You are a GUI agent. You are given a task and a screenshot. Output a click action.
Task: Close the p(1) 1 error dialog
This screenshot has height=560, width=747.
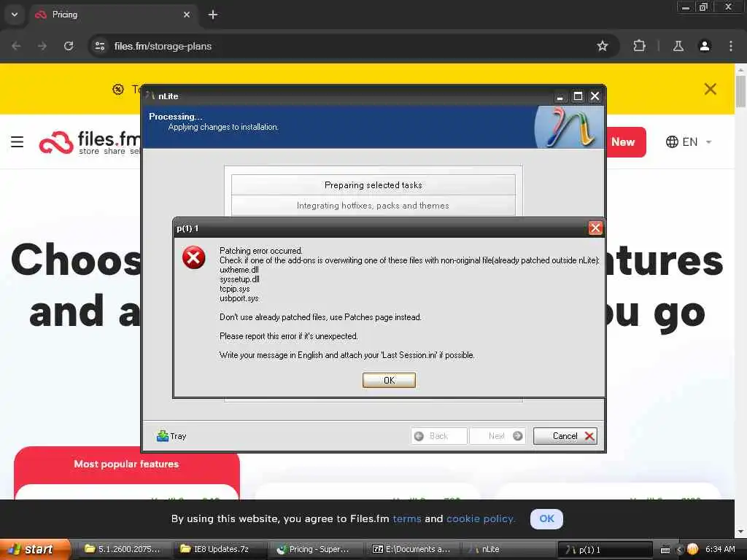click(595, 228)
